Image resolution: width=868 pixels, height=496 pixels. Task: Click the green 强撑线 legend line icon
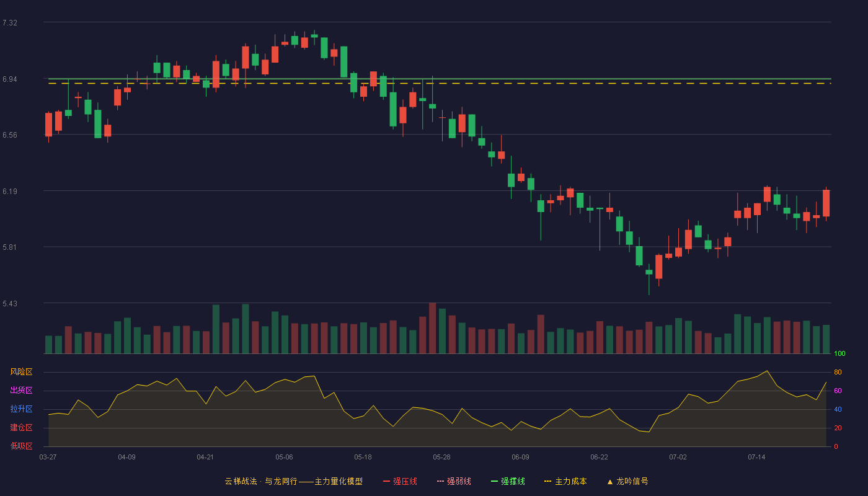point(495,481)
